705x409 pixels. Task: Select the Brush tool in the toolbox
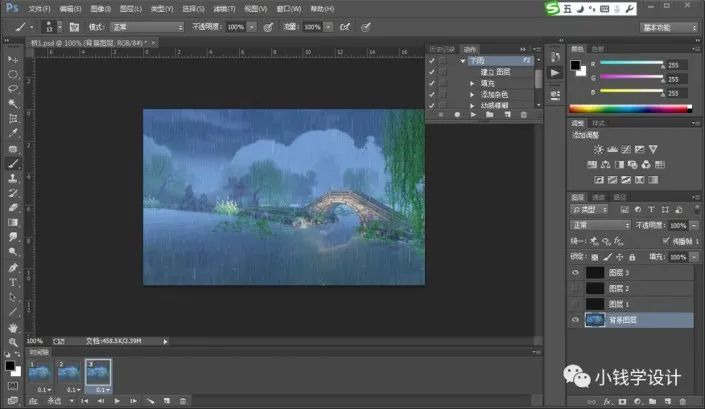click(x=13, y=164)
